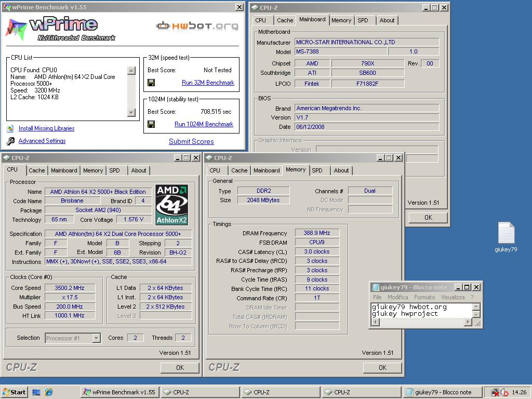Click the Multiplier value x 17.5
532x399 pixels.
point(70,297)
